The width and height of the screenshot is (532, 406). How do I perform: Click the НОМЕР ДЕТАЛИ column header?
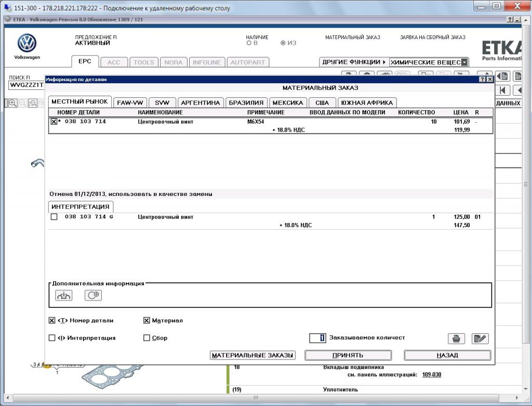[x=78, y=112]
